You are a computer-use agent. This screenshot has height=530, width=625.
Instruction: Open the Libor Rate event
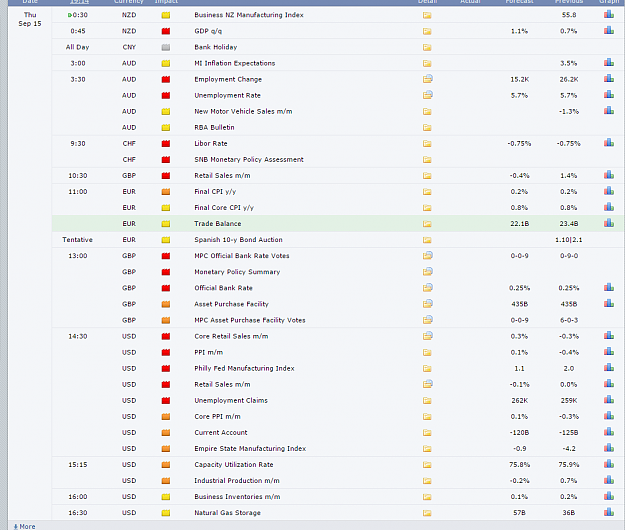211,143
